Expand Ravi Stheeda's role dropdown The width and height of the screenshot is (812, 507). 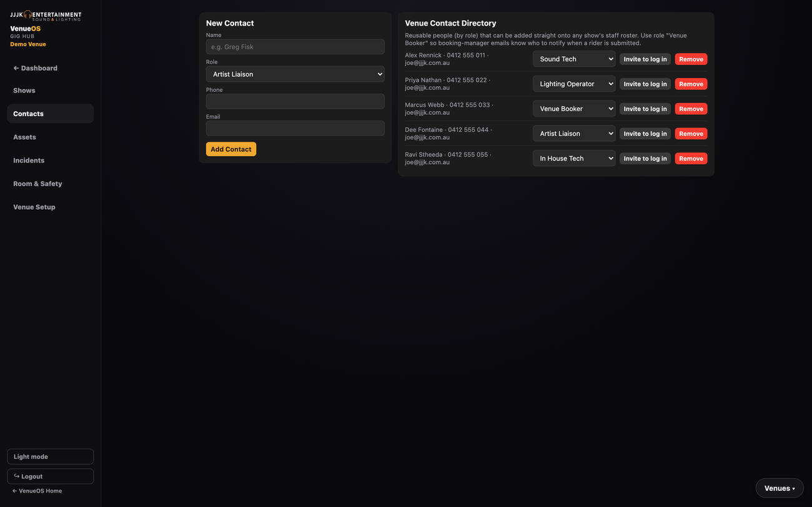point(574,159)
